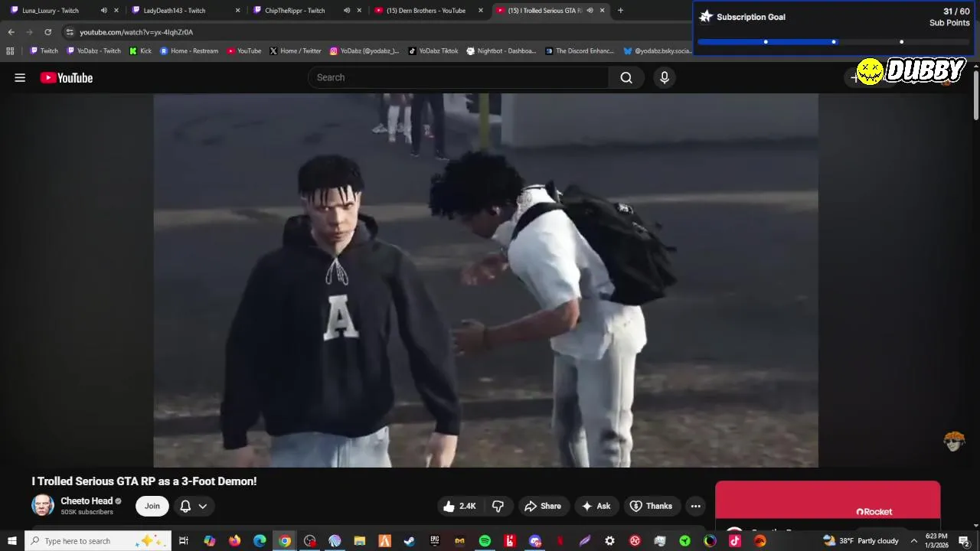Go to the YouTube home logo
Screen dimensions: 980x551
point(67,77)
